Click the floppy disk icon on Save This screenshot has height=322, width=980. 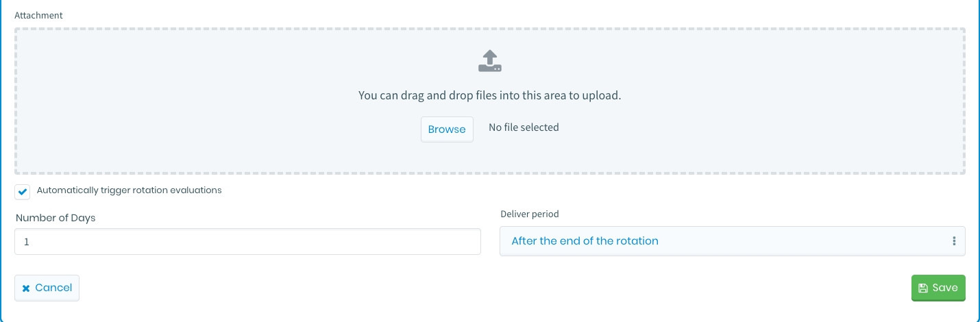(922, 288)
